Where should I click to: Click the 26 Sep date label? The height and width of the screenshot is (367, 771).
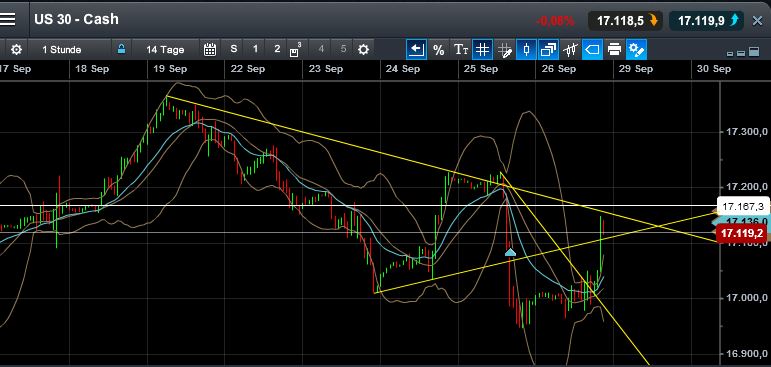[x=559, y=69]
